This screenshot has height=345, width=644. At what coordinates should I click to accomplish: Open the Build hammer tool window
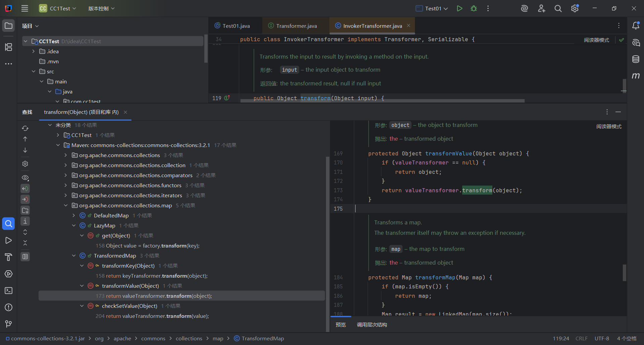(x=8, y=257)
